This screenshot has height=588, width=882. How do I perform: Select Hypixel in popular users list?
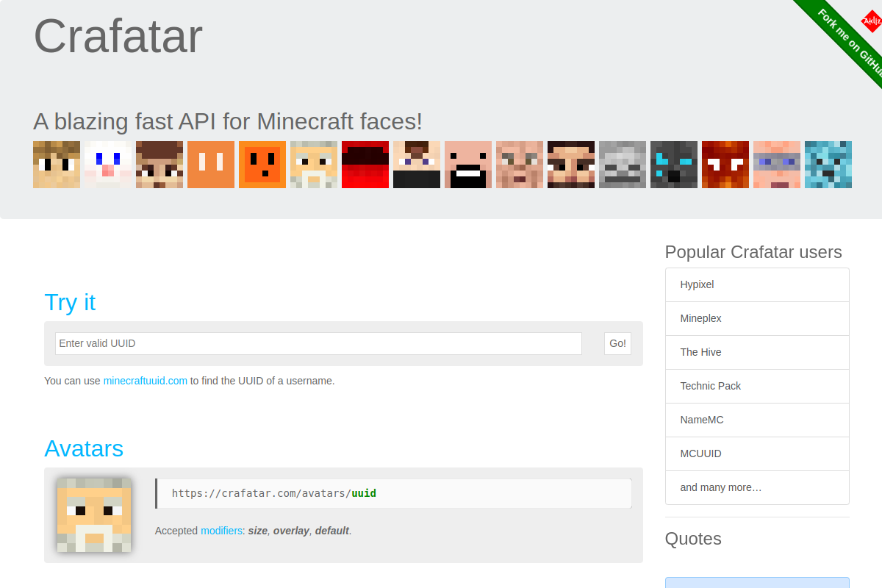(x=757, y=284)
